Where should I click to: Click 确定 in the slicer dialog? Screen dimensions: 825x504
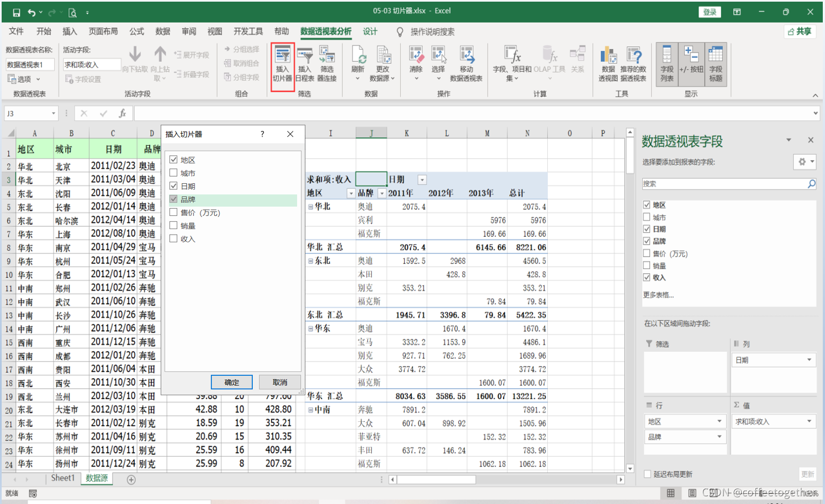coord(232,382)
